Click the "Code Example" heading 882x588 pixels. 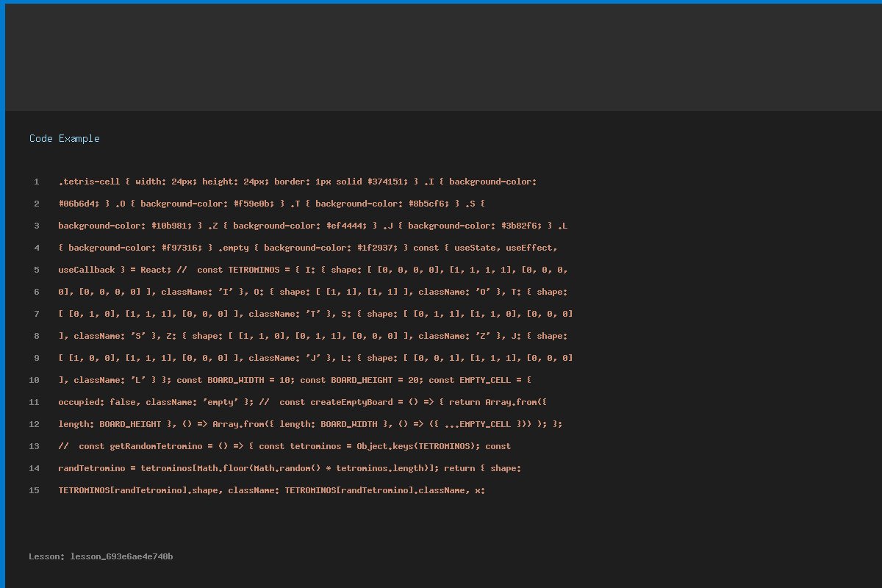tap(65, 138)
